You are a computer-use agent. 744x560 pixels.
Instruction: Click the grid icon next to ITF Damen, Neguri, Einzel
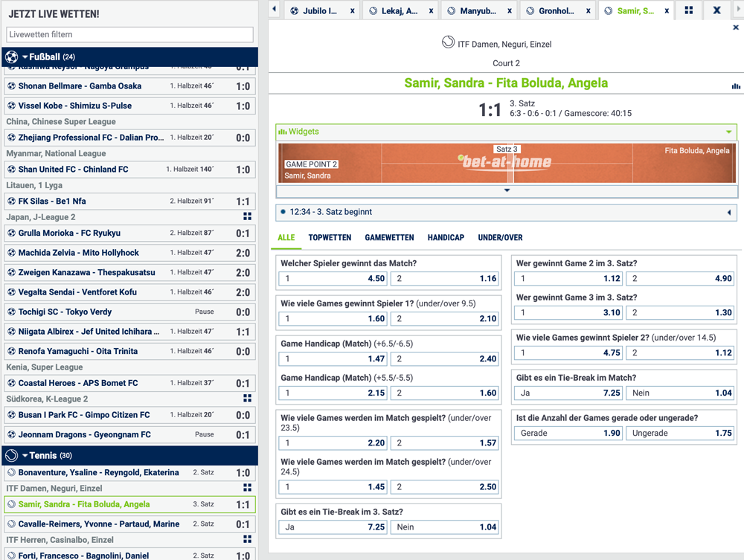coord(247,487)
